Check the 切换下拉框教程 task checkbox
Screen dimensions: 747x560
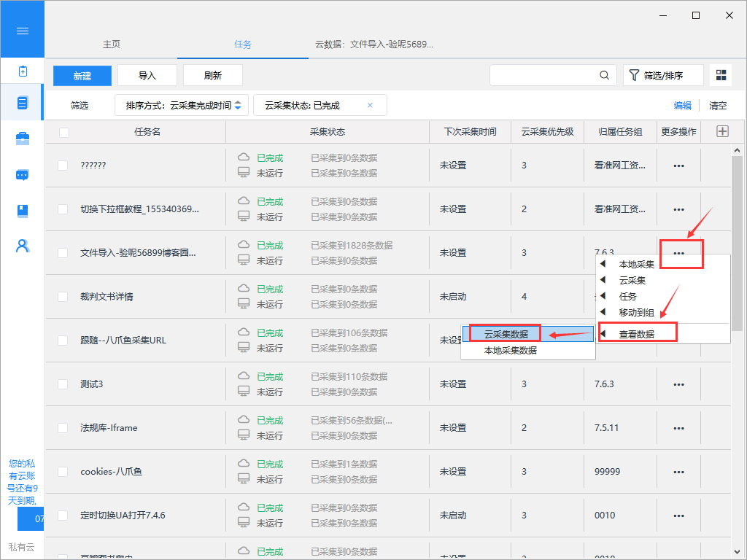click(63, 209)
